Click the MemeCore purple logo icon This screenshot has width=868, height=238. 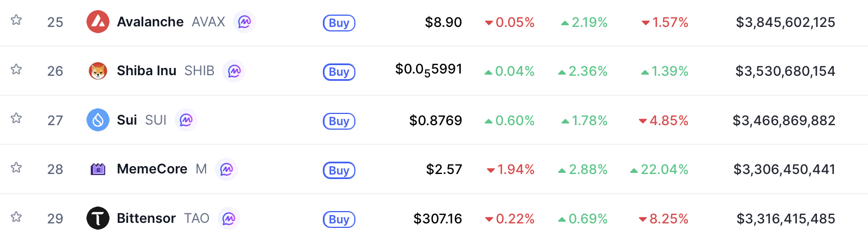tap(98, 169)
